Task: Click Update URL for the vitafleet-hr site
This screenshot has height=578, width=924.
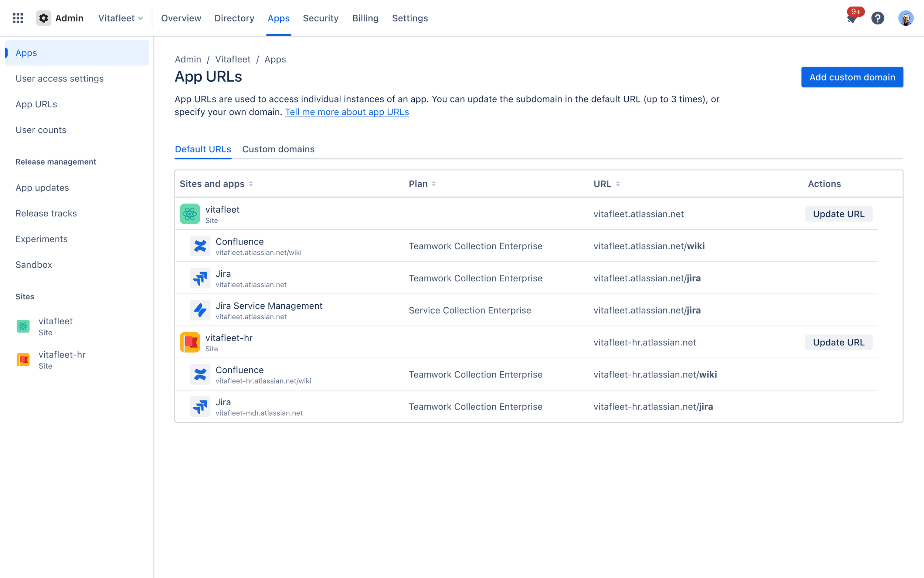Action: click(839, 342)
